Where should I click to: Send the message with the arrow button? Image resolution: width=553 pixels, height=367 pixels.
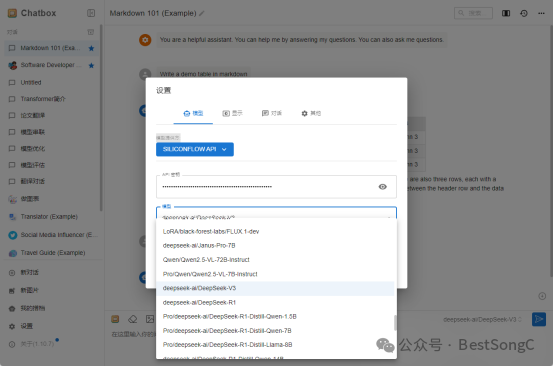[x=539, y=319]
